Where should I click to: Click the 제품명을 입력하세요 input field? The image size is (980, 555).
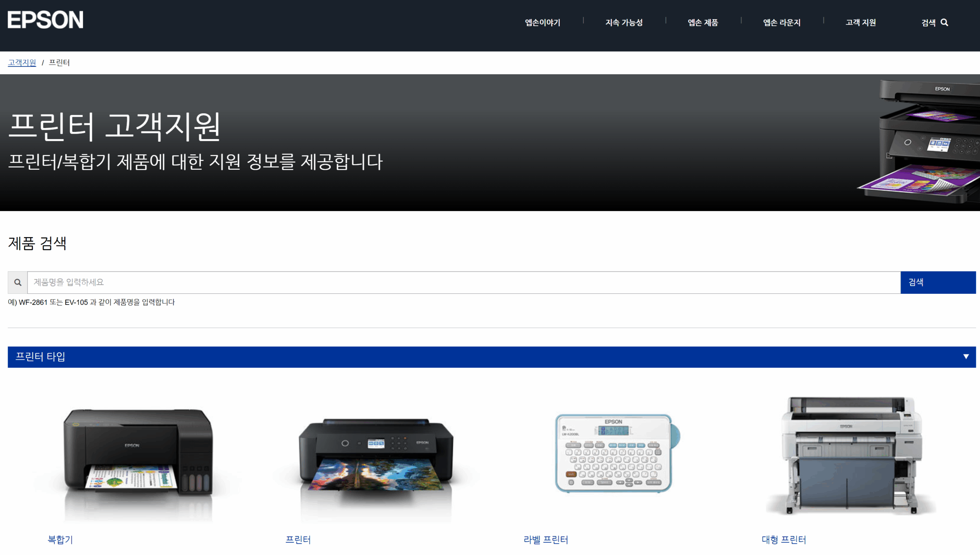pyautogui.click(x=463, y=282)
